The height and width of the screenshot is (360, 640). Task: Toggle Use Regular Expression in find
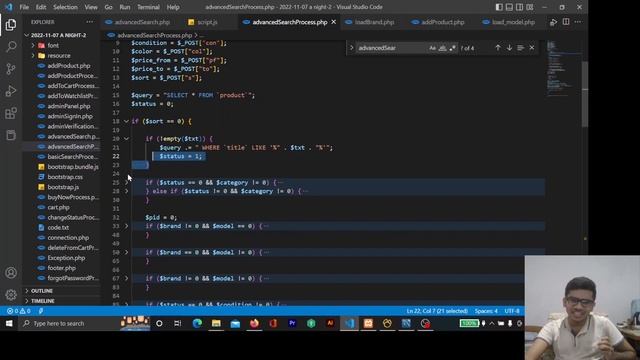click(x=453, y=48)
